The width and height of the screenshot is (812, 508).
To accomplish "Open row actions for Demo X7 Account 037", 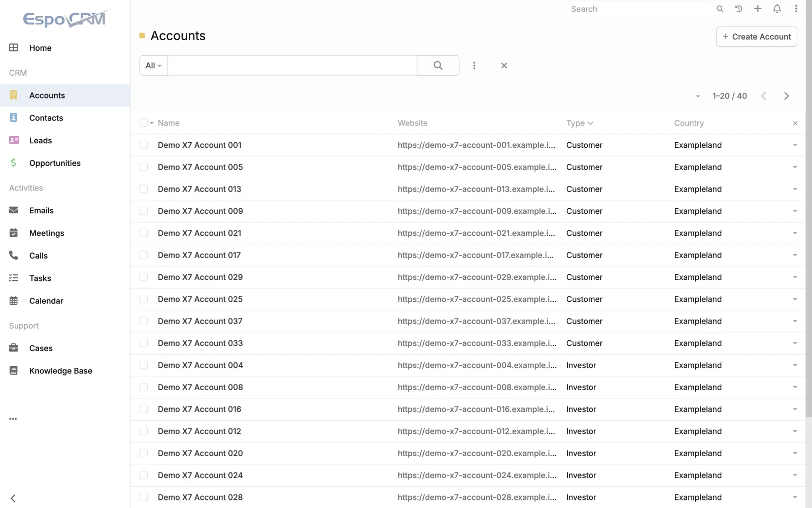I will (795, 321).
